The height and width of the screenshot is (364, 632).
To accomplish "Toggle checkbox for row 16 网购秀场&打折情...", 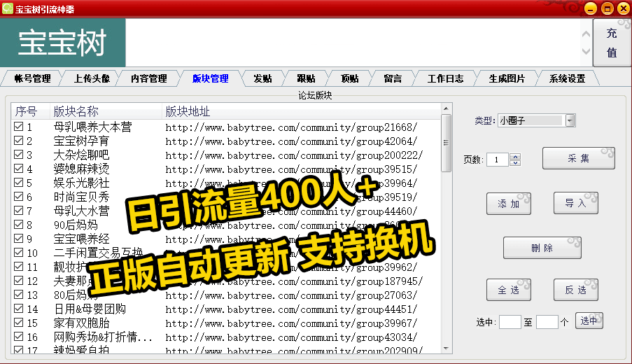I will [18, 337].
